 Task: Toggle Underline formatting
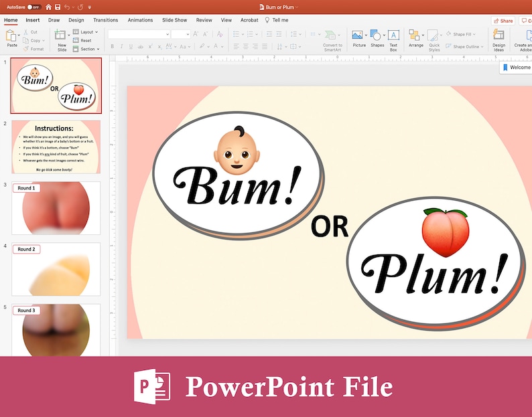[x=131, y=46]
